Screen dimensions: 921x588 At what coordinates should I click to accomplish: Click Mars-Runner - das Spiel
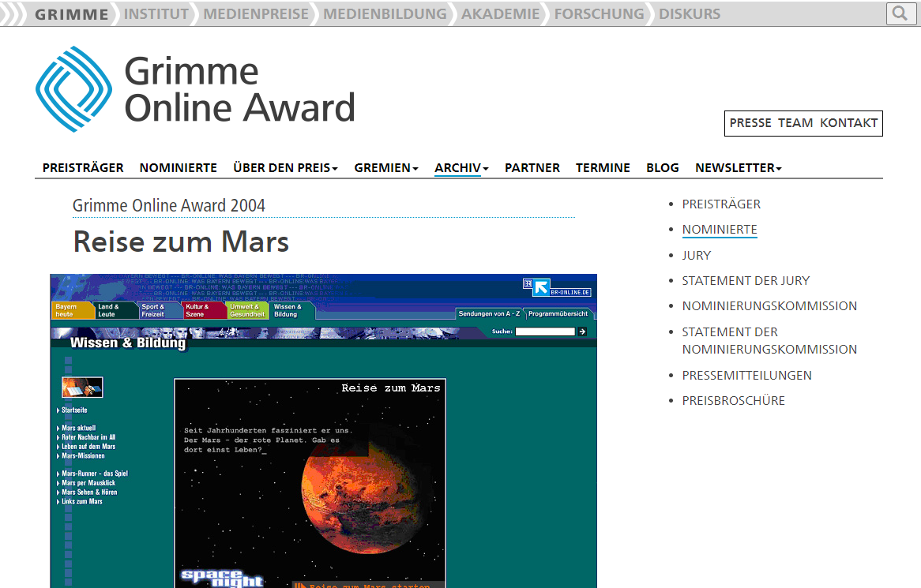coord(95,474)
